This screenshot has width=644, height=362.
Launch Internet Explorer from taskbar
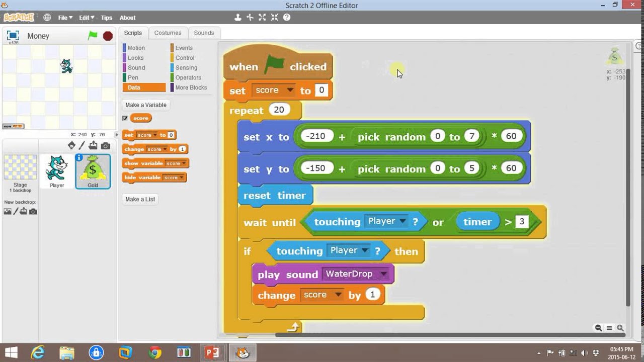click(38, 352)
